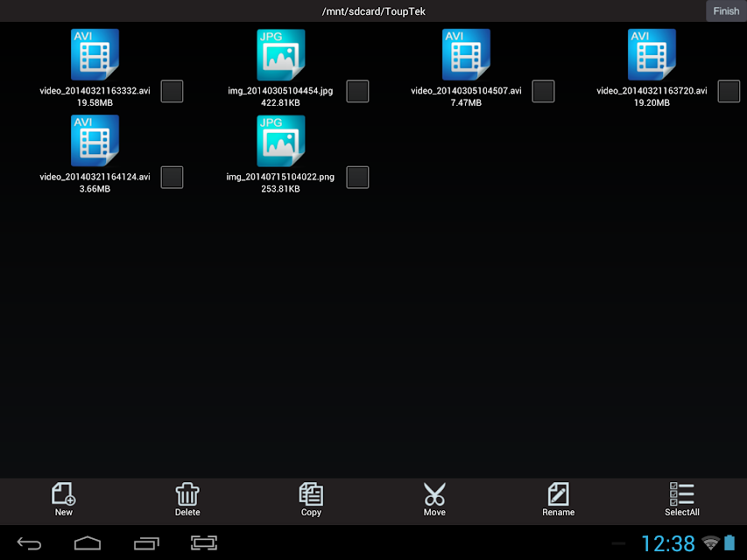Tap the 19.58MB size label
747x560 pixels.
tap(95, 103)
